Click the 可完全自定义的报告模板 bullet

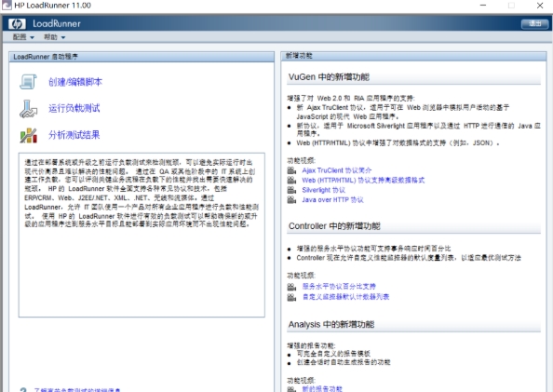[333, 354]
